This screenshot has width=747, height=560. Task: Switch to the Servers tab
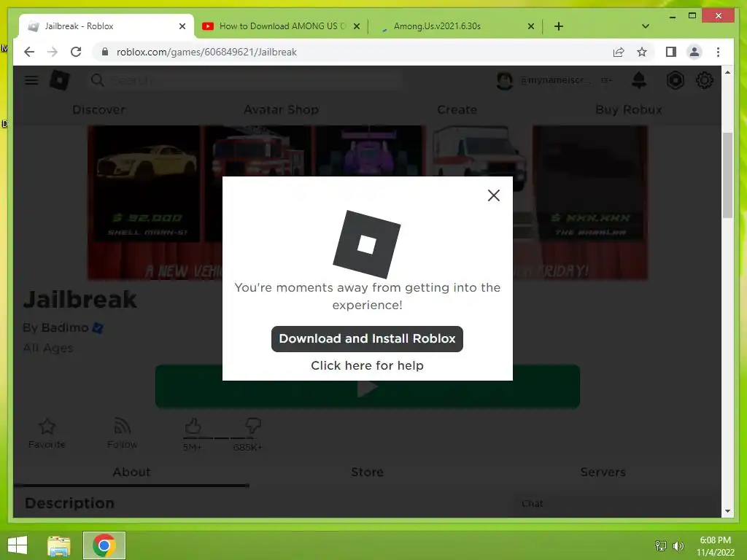click(603, 472)
